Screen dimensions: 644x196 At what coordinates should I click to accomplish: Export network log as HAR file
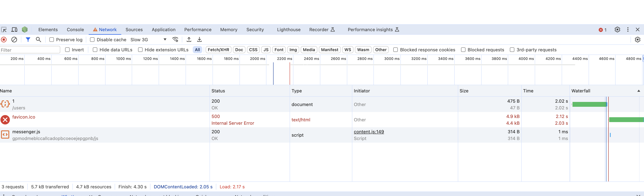click(x=199, y=39)
